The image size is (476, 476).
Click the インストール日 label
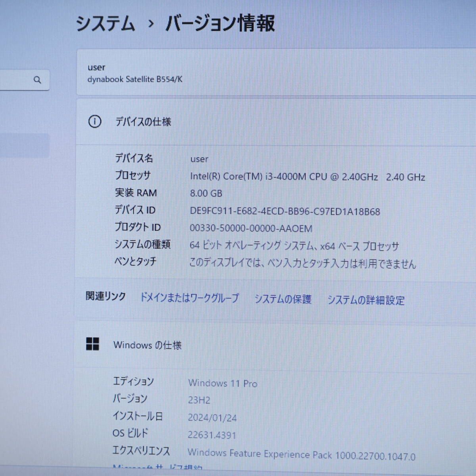(138, 416)
